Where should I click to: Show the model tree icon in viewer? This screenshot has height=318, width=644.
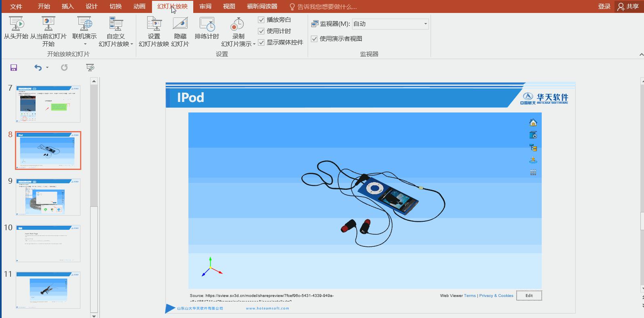coord(533,148)
